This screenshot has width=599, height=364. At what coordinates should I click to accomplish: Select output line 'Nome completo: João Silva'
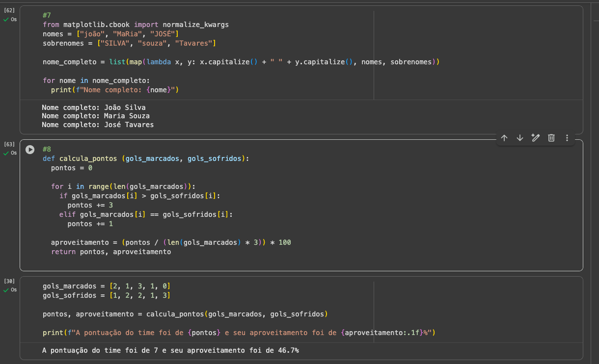pyautogui.click(x=94, y=107)
